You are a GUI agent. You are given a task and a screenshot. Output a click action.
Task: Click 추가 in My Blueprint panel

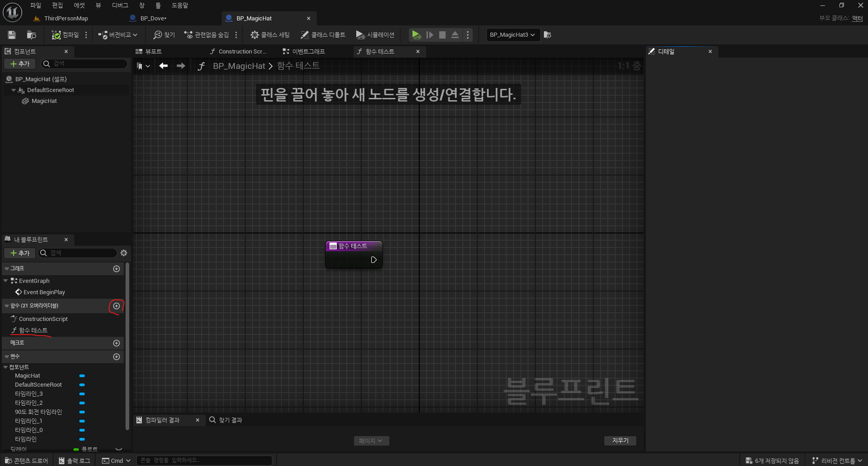pos(20,253)
